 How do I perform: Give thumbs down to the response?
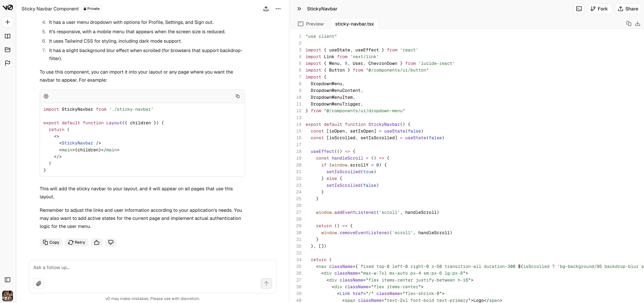pos(111,242)
